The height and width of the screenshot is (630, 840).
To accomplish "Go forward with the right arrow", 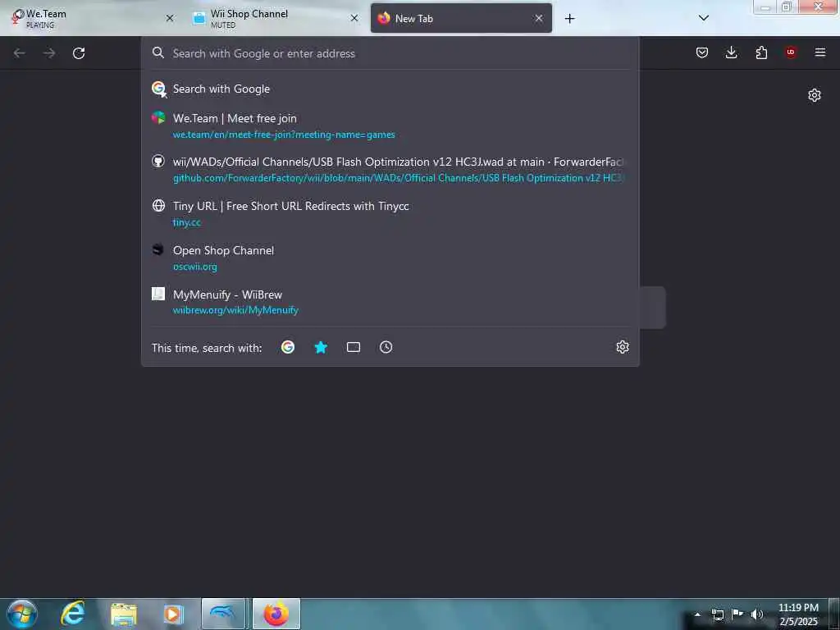I will [49, 53].
